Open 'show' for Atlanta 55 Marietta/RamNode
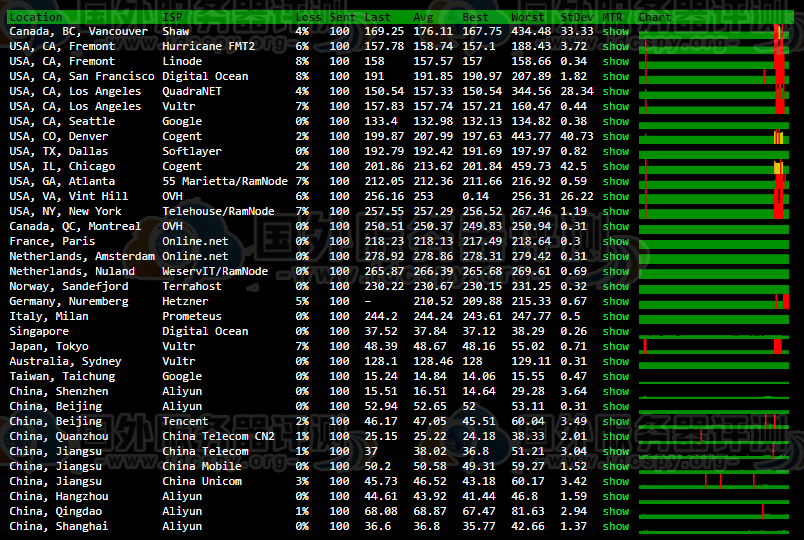 pos(615,181)
